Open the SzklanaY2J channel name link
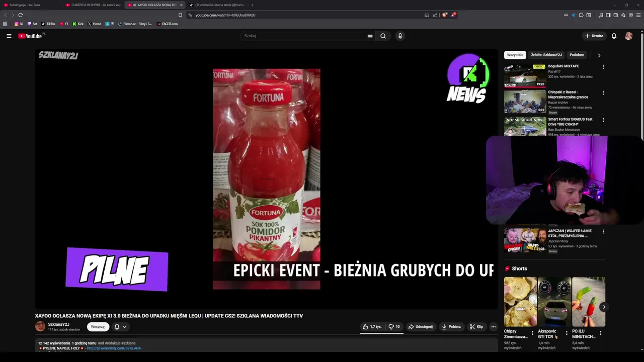Image resolution: width=644 pixels, height=362 pixels. pyautogui.click(x=58, y=324)
